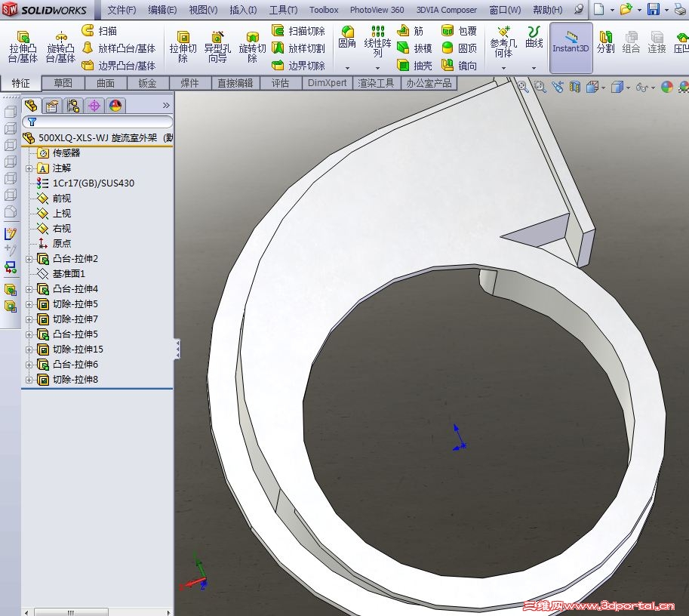
Task: Choose Boundary Cut (边界切除)
Action: click(x=298, y=66)
